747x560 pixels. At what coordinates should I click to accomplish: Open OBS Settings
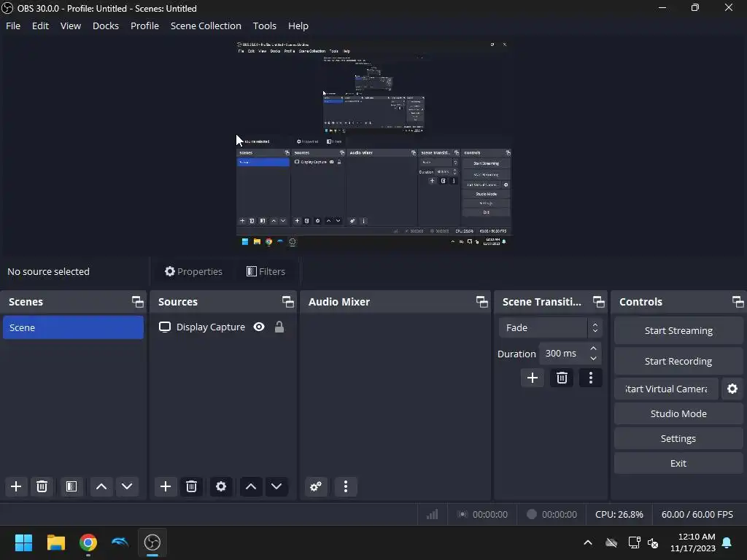click(678, 438)
